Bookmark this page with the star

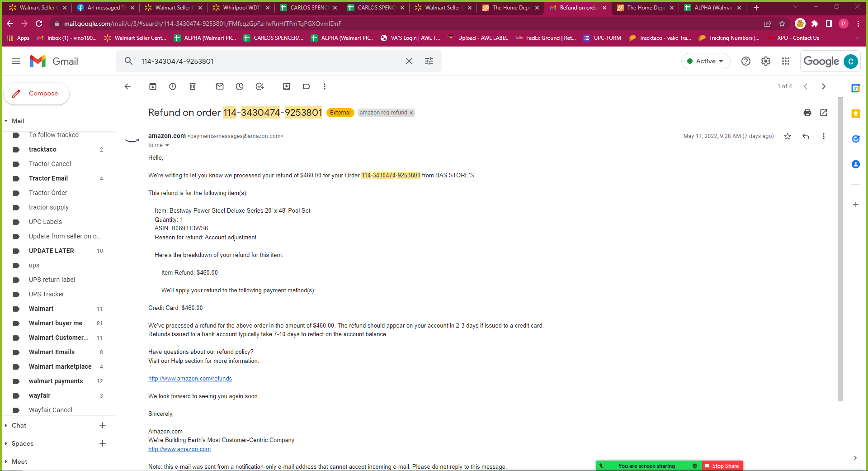pos(782,24)
